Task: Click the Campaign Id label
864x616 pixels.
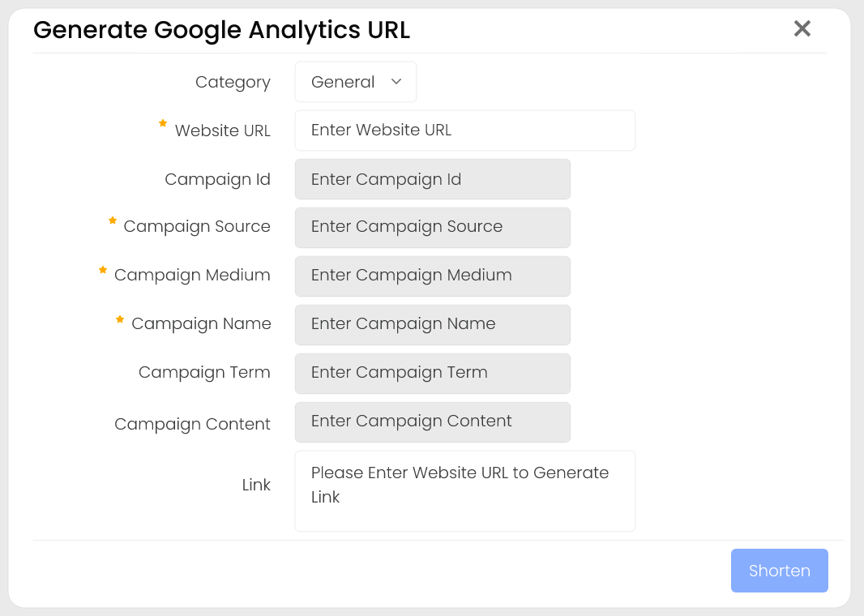Action: pyautogui.click(x=217, y=180)
